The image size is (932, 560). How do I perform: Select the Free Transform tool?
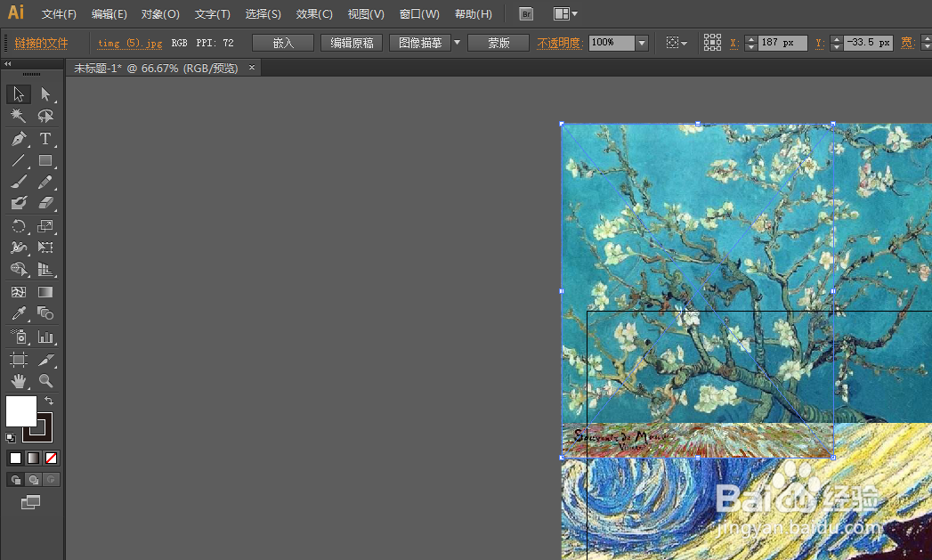[45, 248]
